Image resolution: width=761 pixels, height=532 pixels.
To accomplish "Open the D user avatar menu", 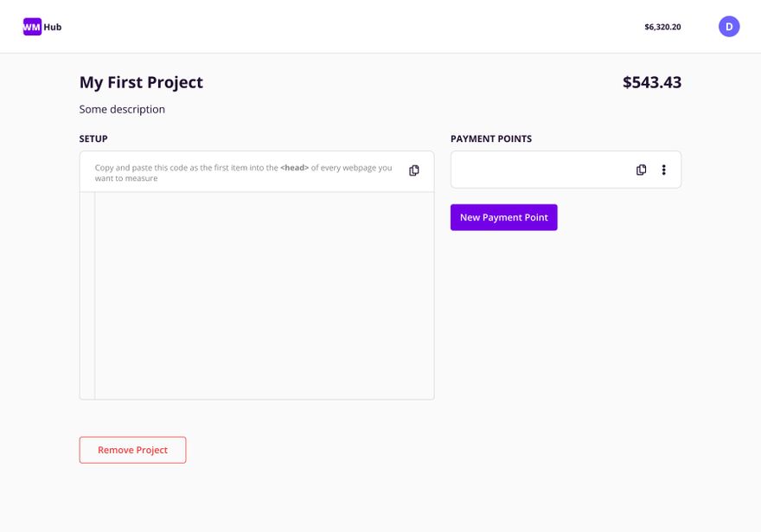I will click(729, 26).
